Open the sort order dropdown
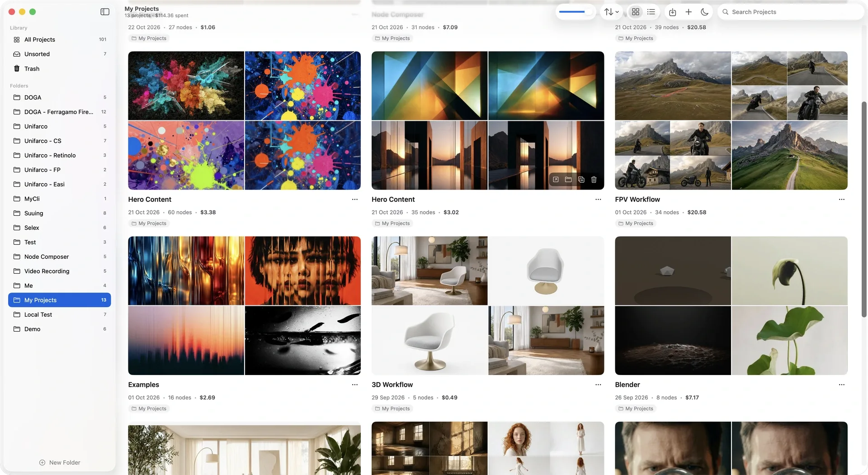The height and width of the screenshot is (475, 868). click(x=611, y=12)
